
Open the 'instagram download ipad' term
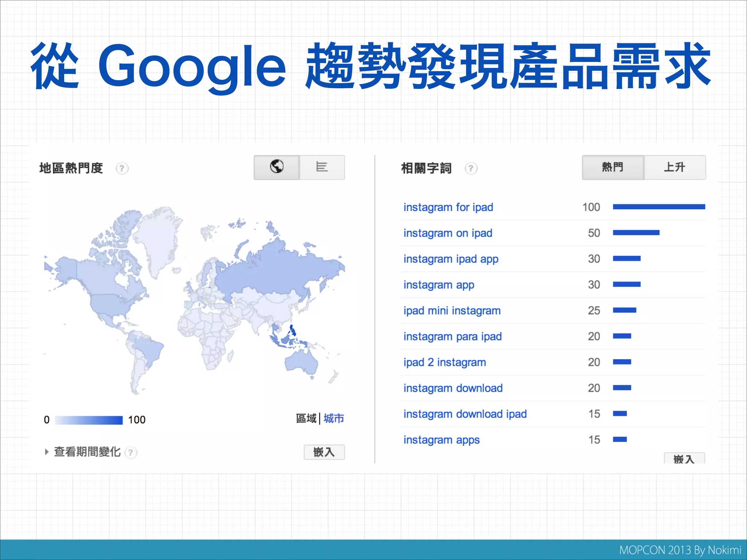pos(465,414)
